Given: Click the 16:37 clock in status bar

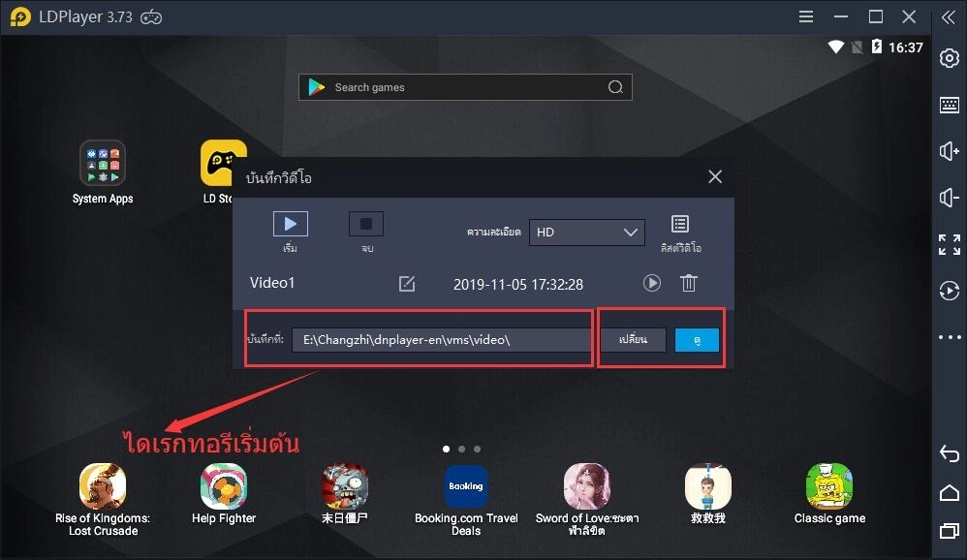Looking at the screenshot, I should click(905, 47).
